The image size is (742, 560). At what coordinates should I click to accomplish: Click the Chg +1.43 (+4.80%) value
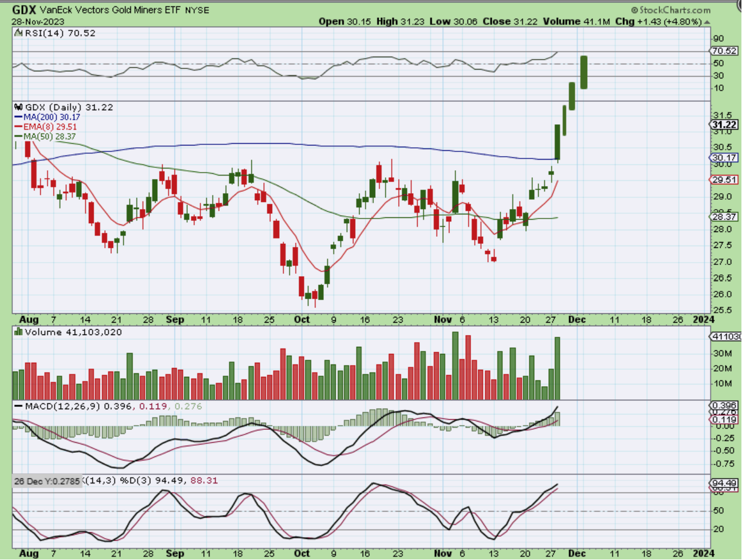[660, 21]
